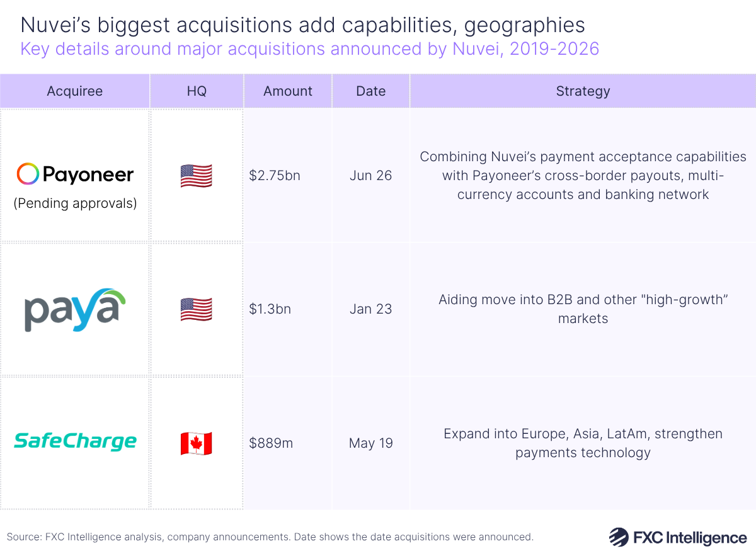
Task: Click the US flag in the Paya row
Action: tap(196, 309)
